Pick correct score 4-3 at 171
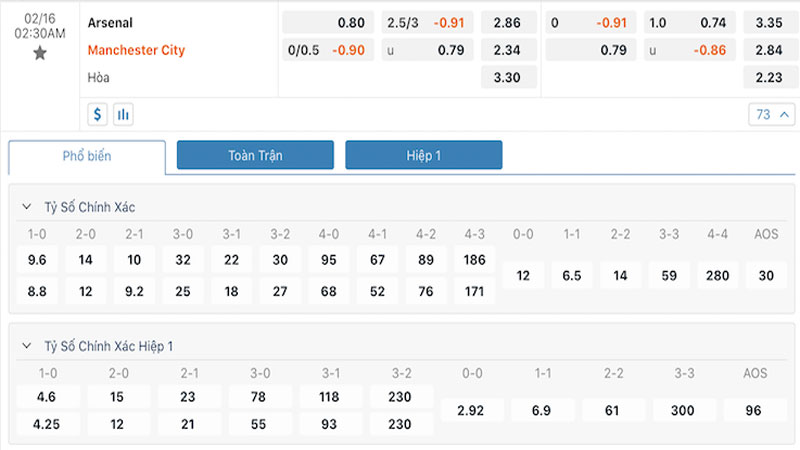800x450 pixels. pos(474,291)
